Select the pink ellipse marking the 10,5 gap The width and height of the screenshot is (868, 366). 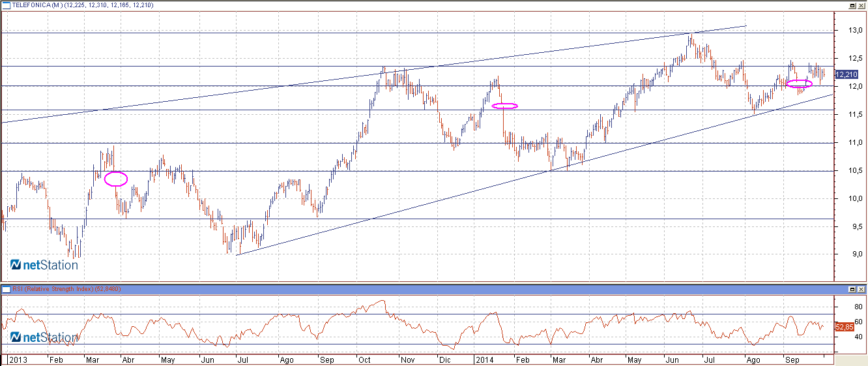pyautogui.click(x=116, y=178)
